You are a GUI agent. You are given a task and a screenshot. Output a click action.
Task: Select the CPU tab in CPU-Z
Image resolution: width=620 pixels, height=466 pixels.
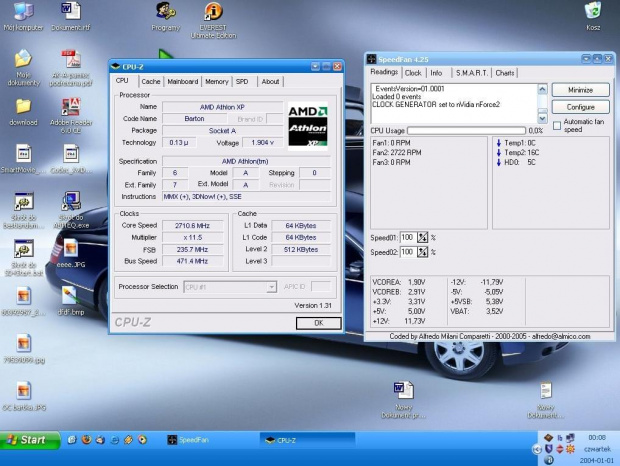(122, 81)
